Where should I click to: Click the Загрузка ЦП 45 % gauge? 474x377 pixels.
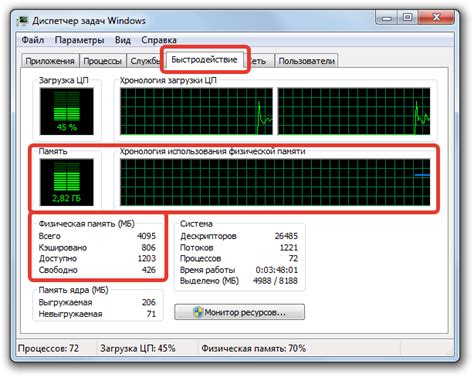[x=67, y=111]
